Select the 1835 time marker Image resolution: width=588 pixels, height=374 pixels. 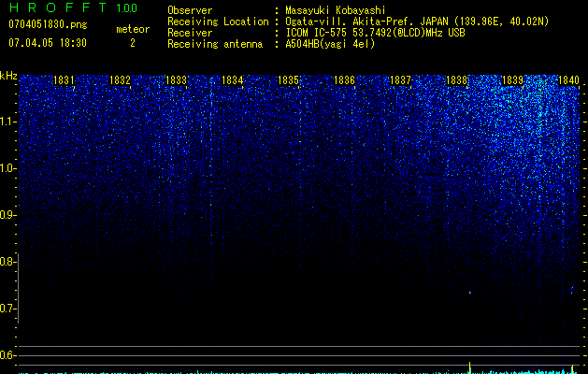288,80
